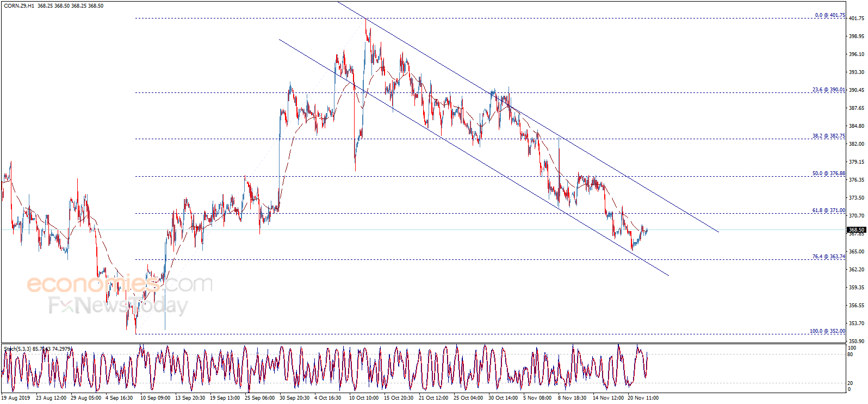Select the '25 Oct 04:00' time label
This screenshot has height=404, width=868.
coord(468,398)
